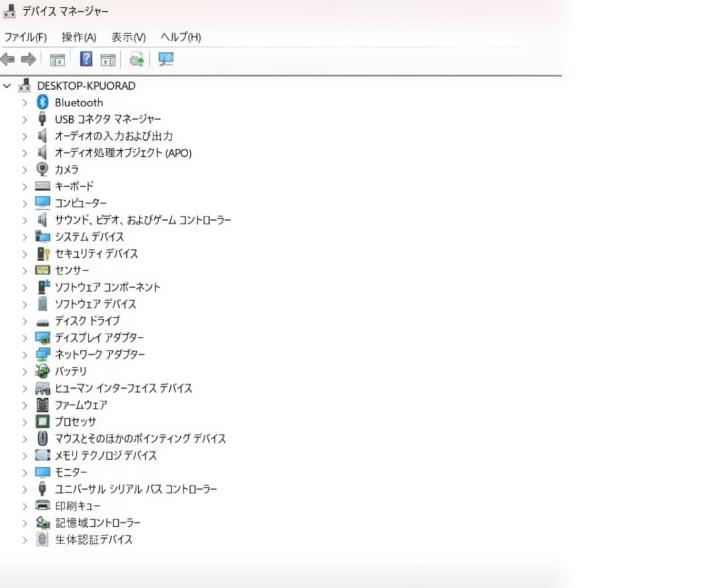
Task: Expand the キーボード category
Action: pyautogui.click(x=25, y=187)
